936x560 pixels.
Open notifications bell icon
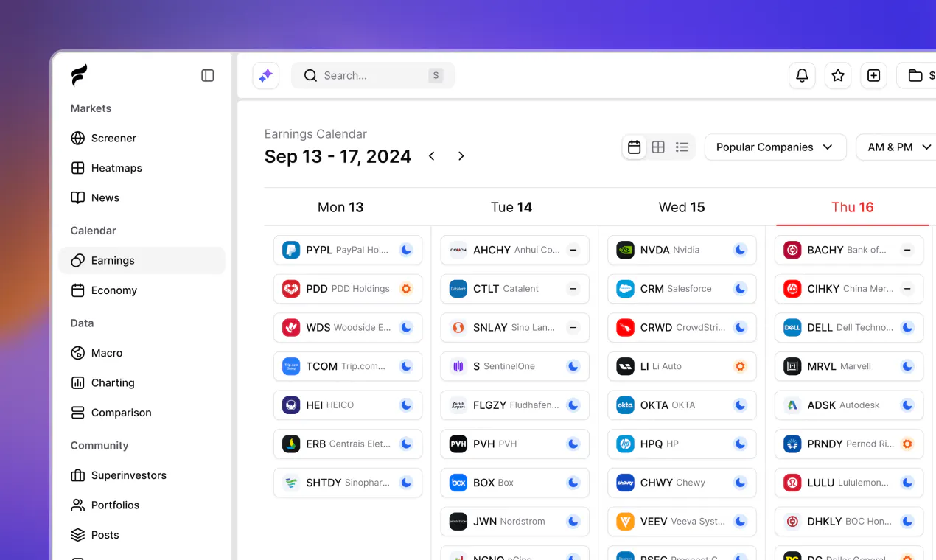coord(802,75)
